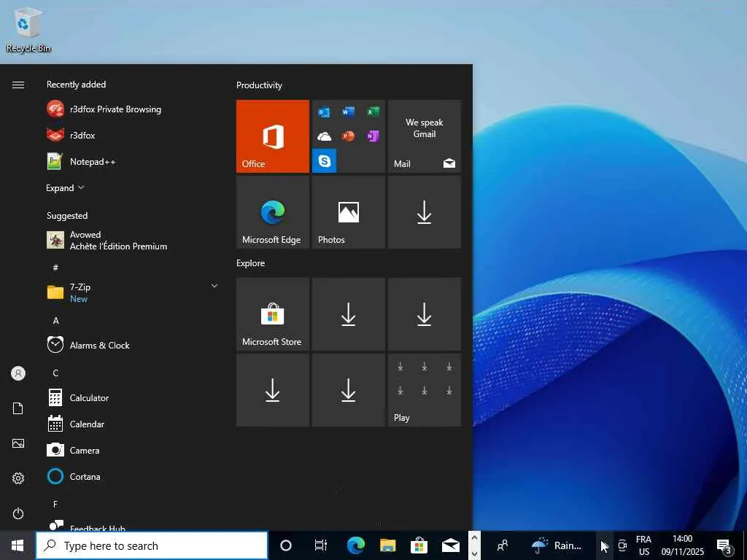Open the Skype icon in Office apps tile
The height and width of the screenshot is (560, 747).
[x=325, y=160]
